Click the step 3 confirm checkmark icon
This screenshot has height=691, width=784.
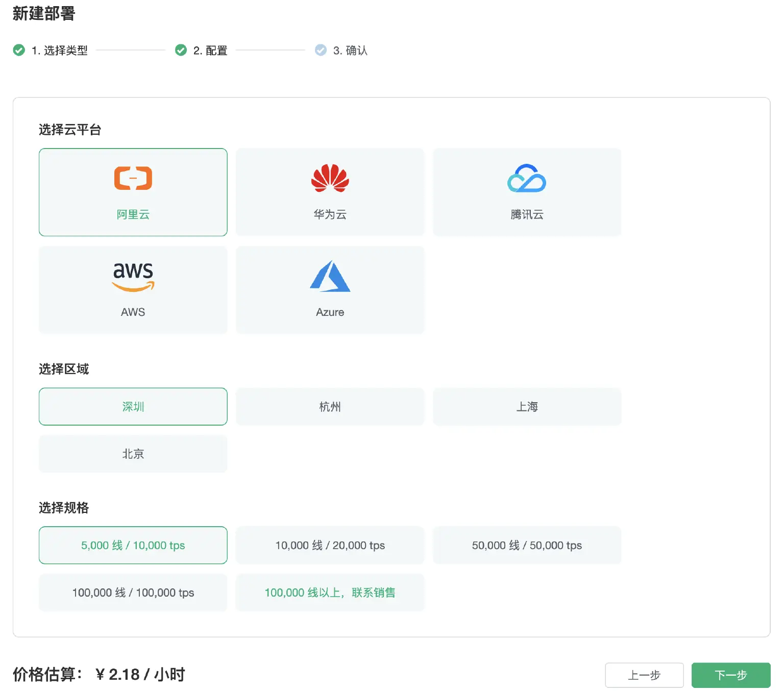coord(321,50)
